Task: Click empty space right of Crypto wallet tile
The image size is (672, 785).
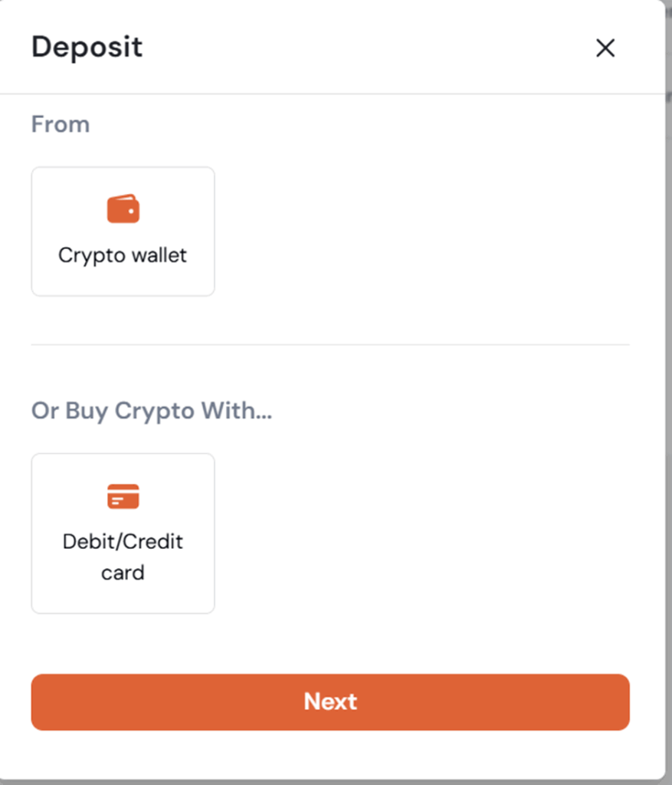Action: pyautogui.click(x=421, y=232)
